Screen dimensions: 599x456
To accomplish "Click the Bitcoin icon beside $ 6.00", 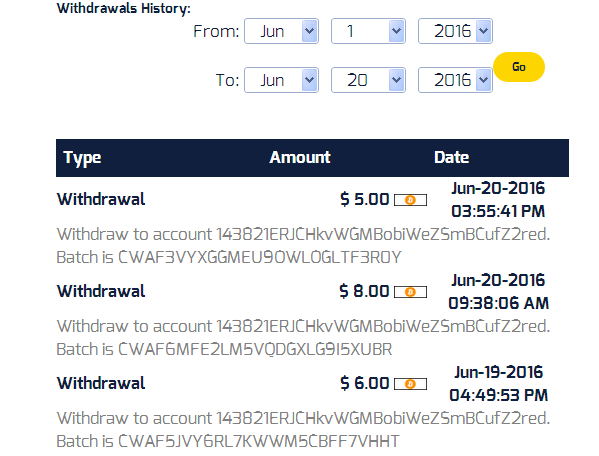I will (410, 384).
